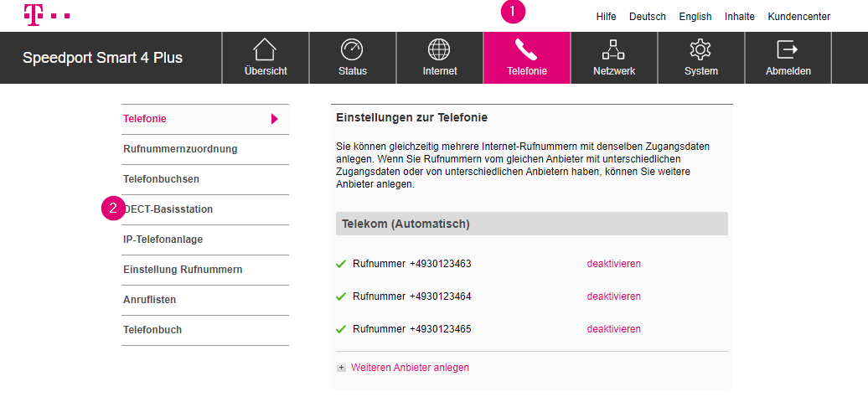868x402 pixels.
Task: Click green checkmark next to +4930123465
Action: [x=341, y=329]
